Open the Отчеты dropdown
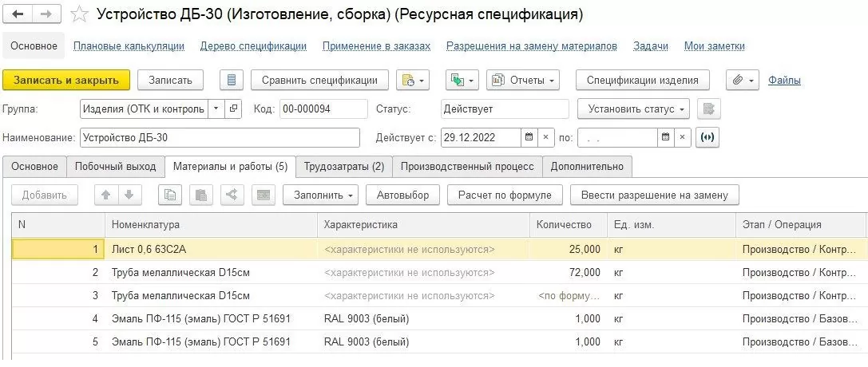Image resolution: width=868 pixels, height=367 pixels. (522, 80)
